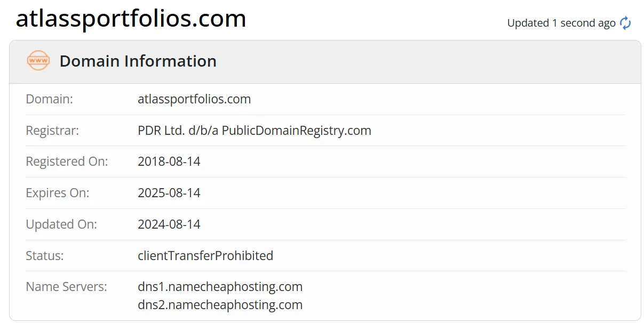This screenshot has width=644, height=323.
Task: Click name server dns2.namecheaphosting.com
Action: (220, 305)
